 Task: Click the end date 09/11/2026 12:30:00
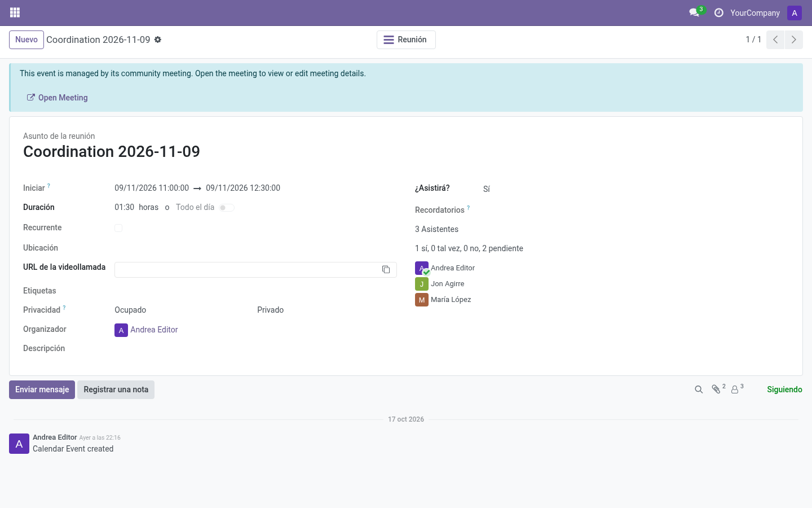point(243,188)
